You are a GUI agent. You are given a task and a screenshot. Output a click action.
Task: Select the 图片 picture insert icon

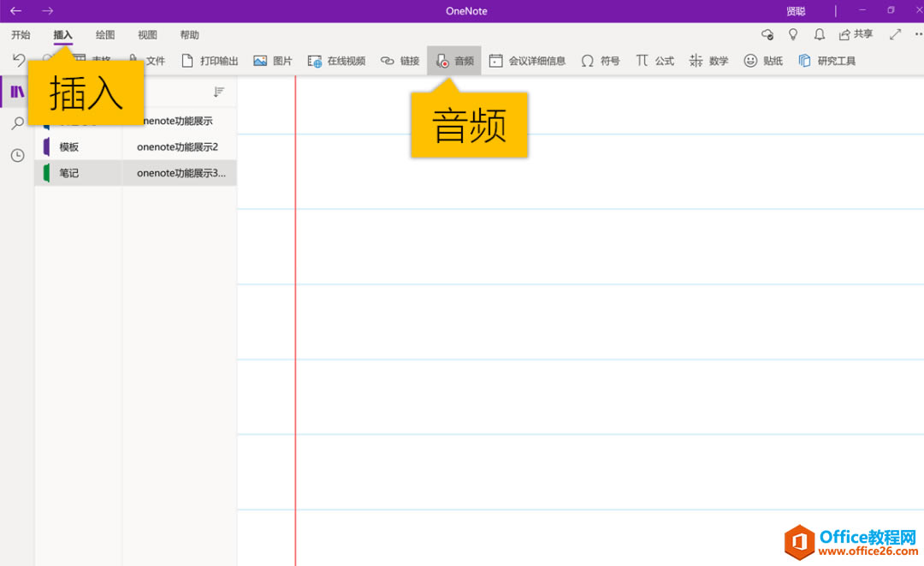273,60
